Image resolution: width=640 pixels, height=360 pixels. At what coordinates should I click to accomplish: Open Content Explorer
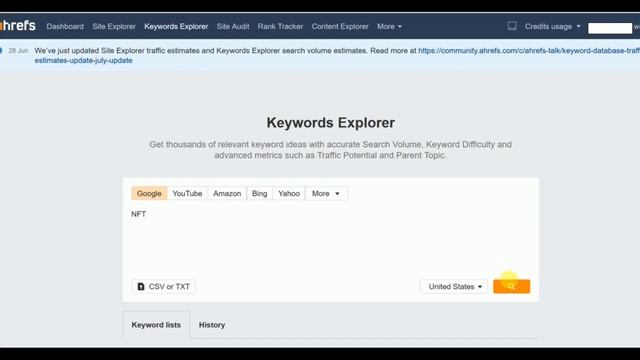(x=340, y=27)
